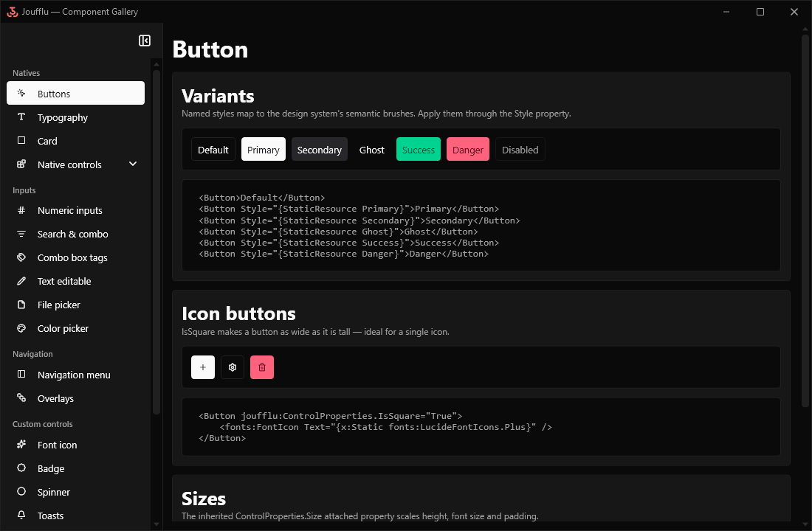Go to Numeric inputs page
Viewport: 812px width, 531px height.
click(75, 211)
